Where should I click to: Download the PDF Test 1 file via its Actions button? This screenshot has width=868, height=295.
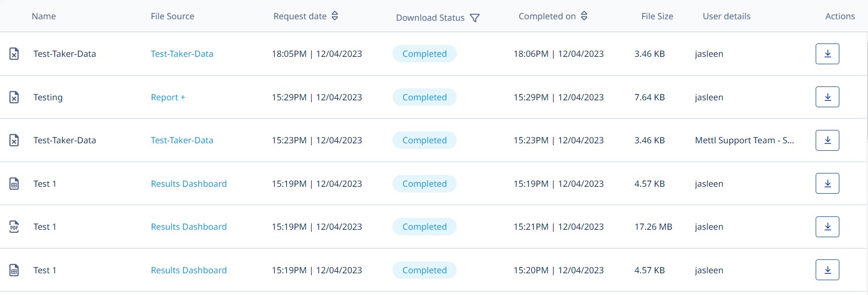[x=827, y=226]
